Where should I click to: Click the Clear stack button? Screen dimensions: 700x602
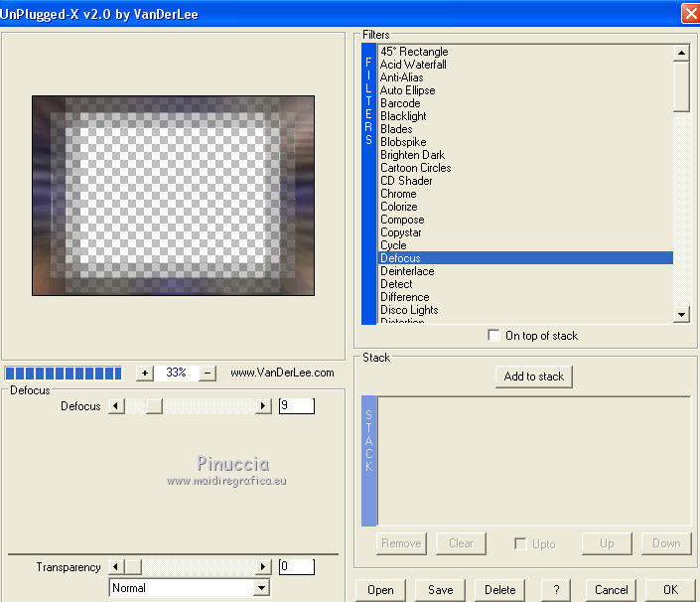coord(461,543)
